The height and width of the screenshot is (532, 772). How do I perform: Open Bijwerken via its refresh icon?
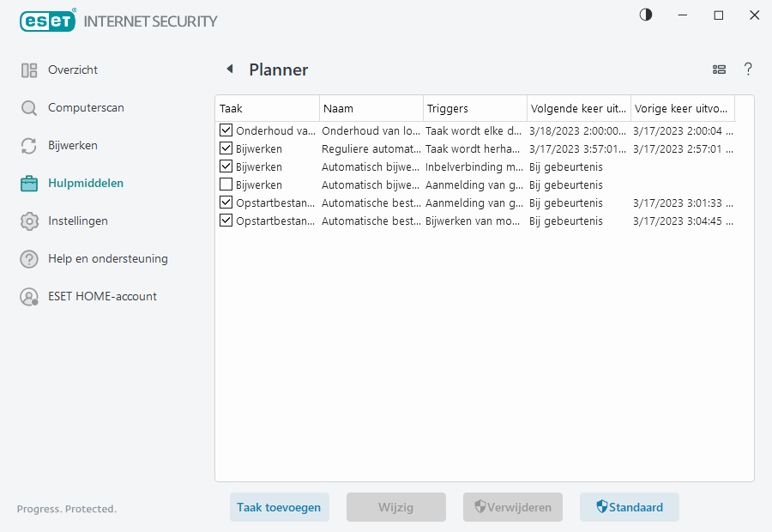pyautogui.click(x=28, y=145)
